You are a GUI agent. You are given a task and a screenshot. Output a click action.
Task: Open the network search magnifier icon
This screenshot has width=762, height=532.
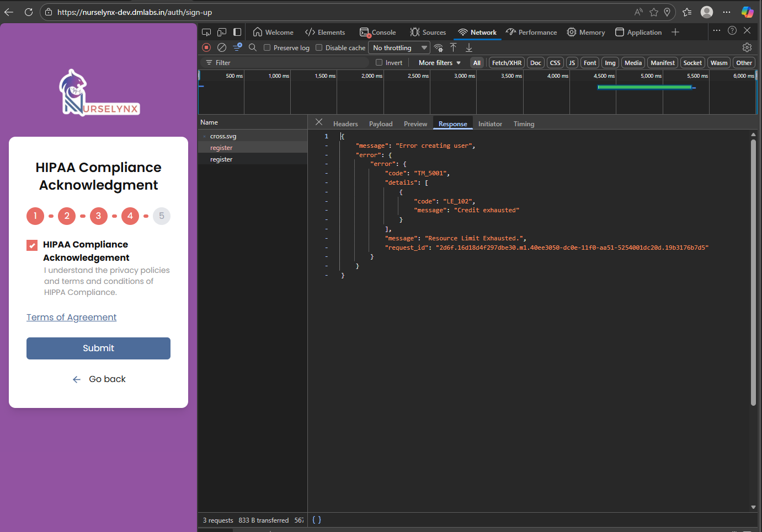tap(253, 48)
